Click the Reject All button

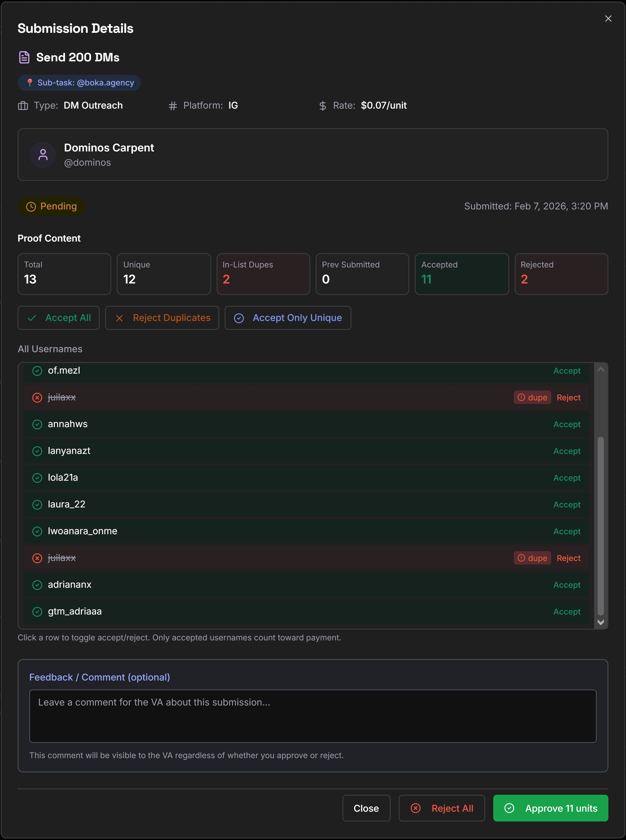tap(442, 808)
